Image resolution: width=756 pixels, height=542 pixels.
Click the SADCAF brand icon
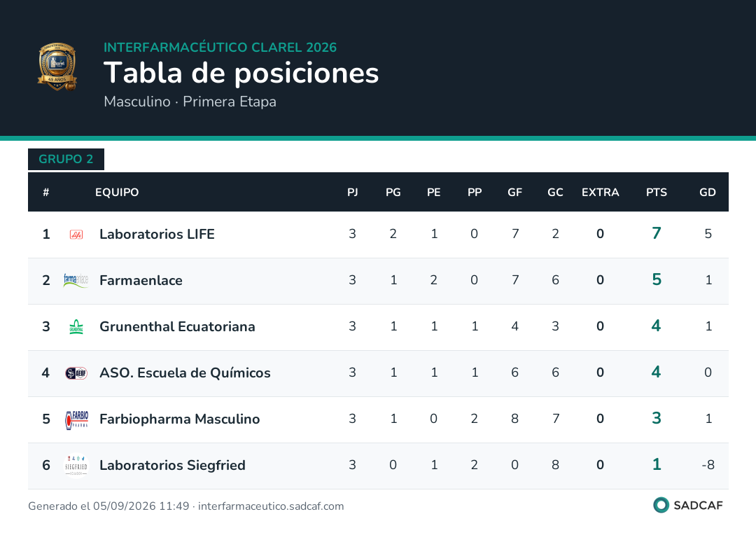point(661,505)
